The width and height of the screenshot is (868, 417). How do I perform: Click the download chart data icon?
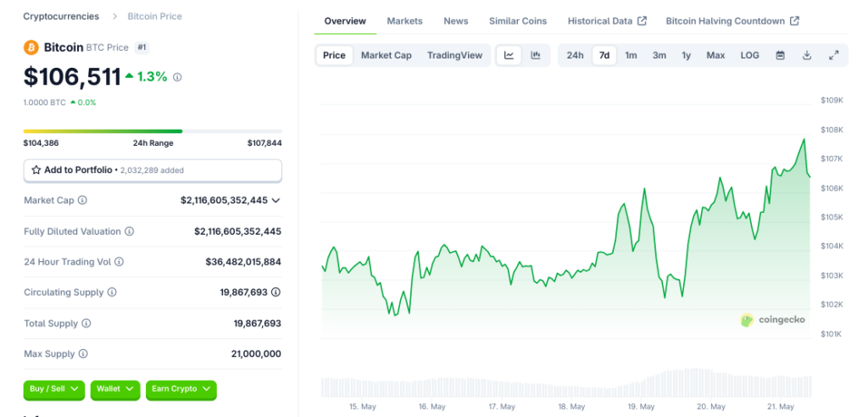pos(807,55)
